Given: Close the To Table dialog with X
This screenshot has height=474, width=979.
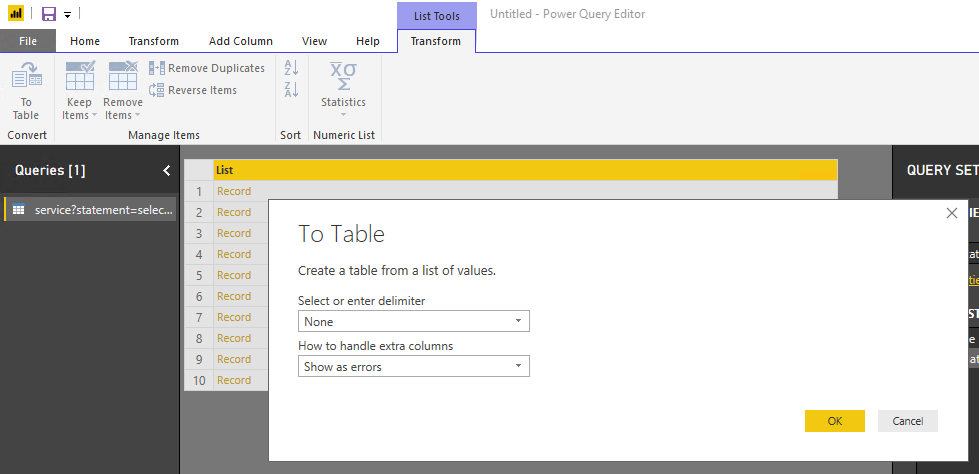Looking at the screenshot, I should click(952, 213).
